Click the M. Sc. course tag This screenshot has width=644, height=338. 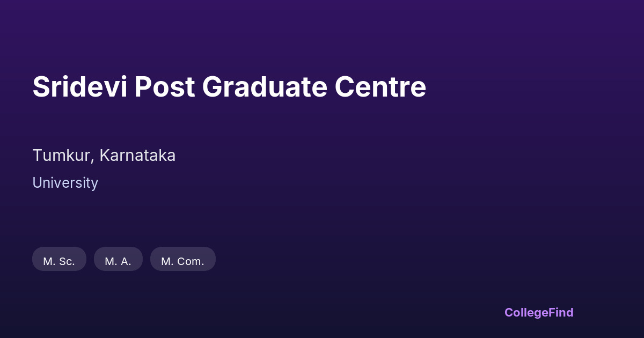(x=59, y=259)
